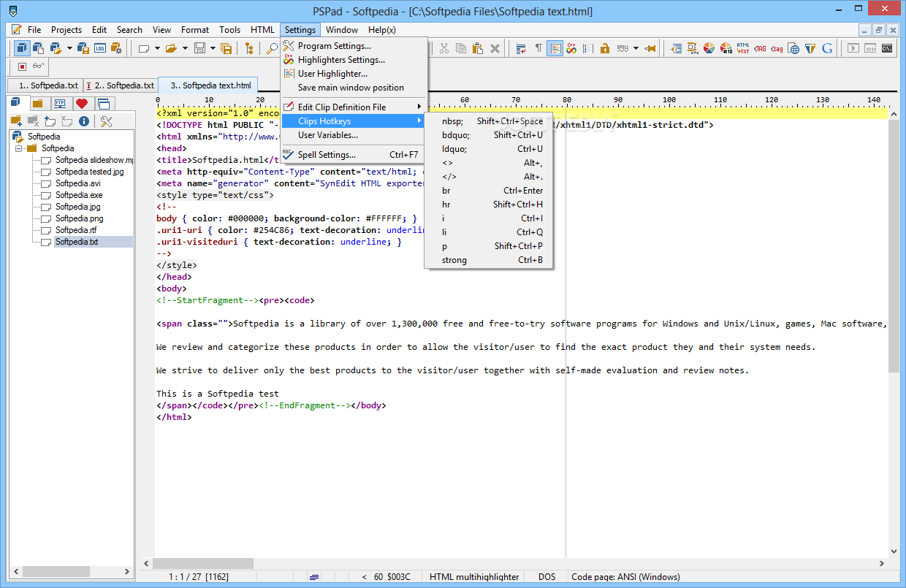The height and width of the screenshot is (588, 906).
Task: Click the red stop recording macro icon
Action: pyautogui.click(x=22, y=66)
